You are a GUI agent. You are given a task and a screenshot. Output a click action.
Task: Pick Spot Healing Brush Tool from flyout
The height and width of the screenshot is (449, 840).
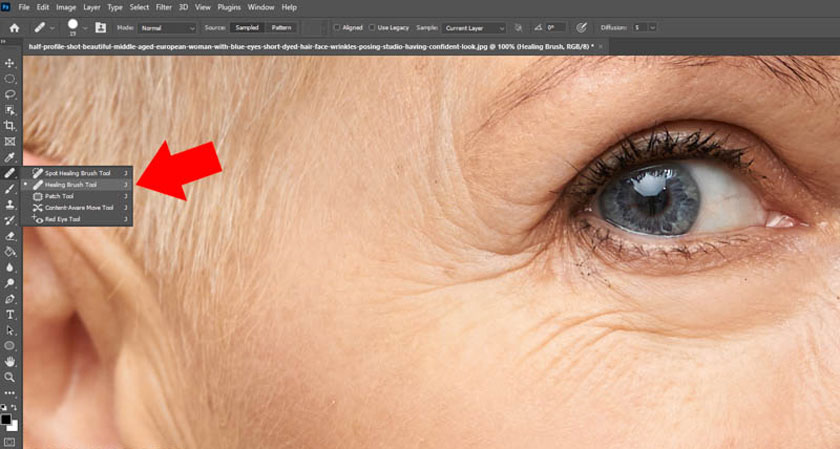77,173
